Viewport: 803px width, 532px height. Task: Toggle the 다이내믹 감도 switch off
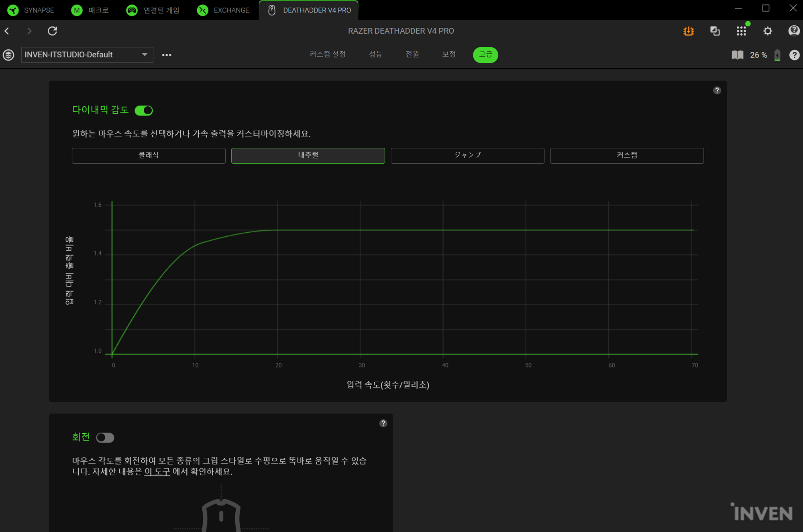point(144,110)
